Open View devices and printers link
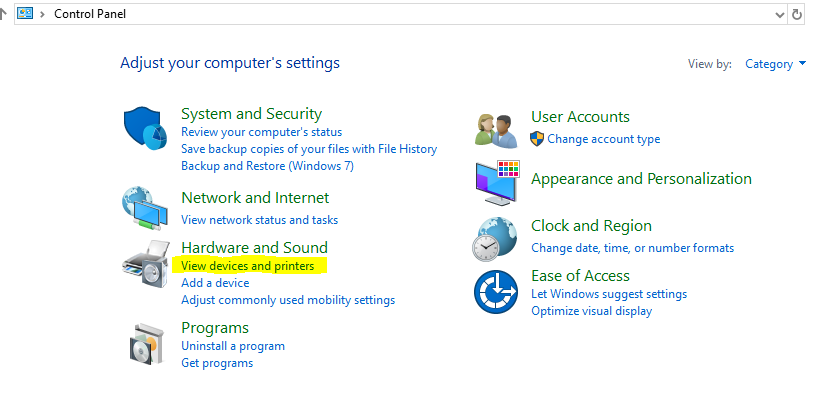The height and width of the screenshot is (401, 815). [x=247, y=266]
